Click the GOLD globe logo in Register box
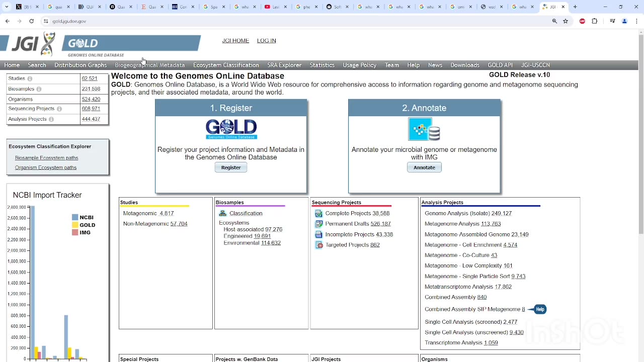 (x=231, y=129)
